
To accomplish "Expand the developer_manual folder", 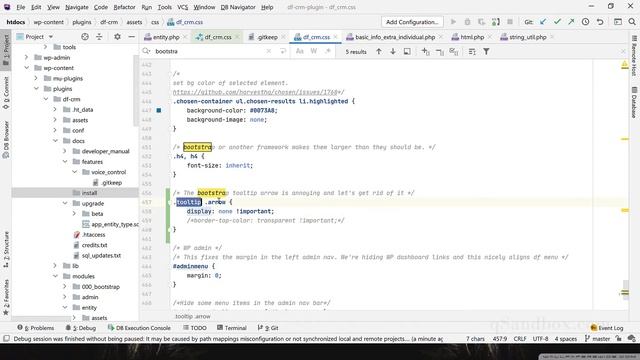I will 64,151.
